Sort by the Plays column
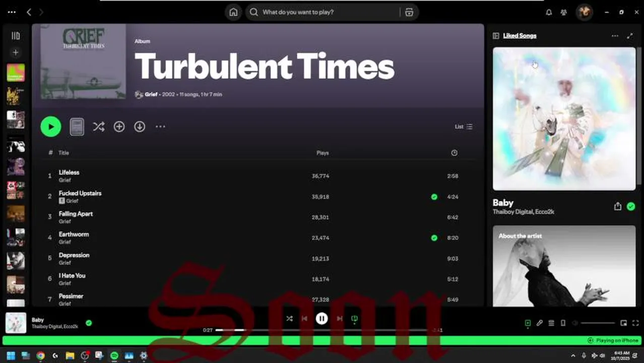The width and height of the screenshot is (644, 363). pos(323,153)
